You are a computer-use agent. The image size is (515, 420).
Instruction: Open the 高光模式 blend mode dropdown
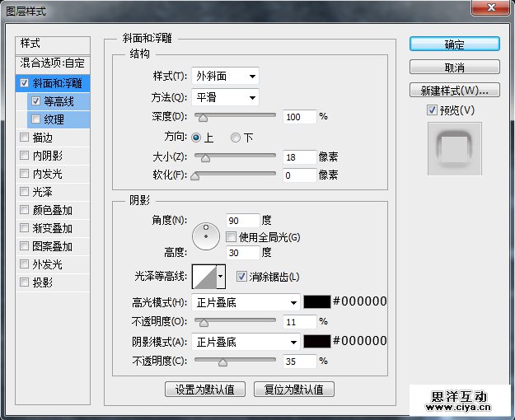click(x=246, y=302)
